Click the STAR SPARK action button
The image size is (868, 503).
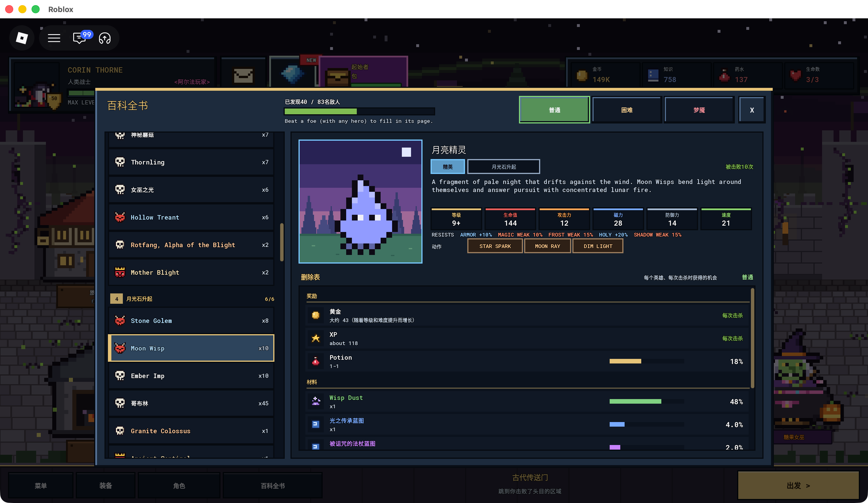click(495, 246)
